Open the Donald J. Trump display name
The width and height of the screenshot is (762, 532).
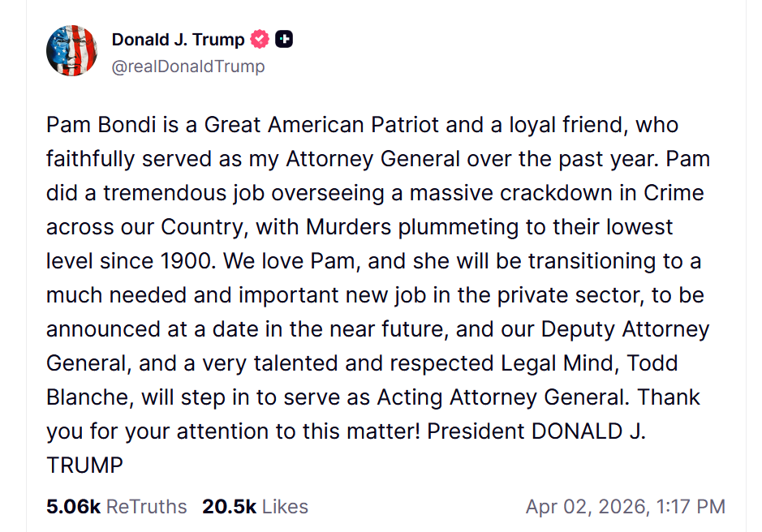tap(179, 40)
